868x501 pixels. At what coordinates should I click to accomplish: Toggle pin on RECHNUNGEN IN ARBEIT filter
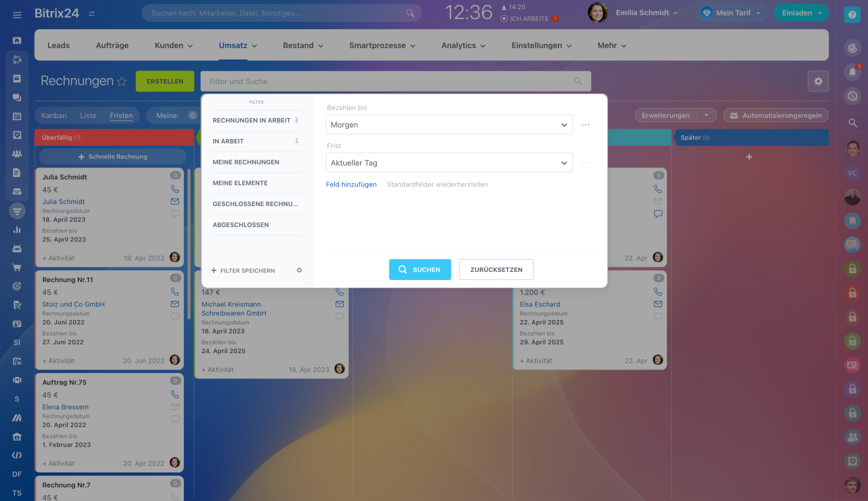pyautogui.click(x=296, y=120)
